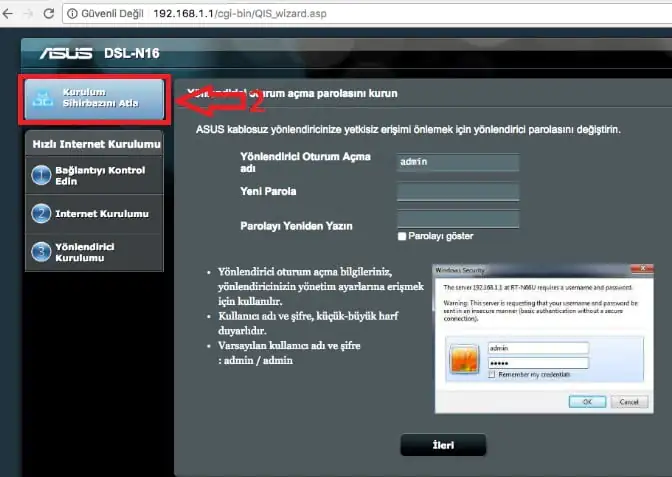Click Kurulum Sihirbazını Atla button
Image resolution: width=672 pixels, height=477 pixels.
point(94,99)
